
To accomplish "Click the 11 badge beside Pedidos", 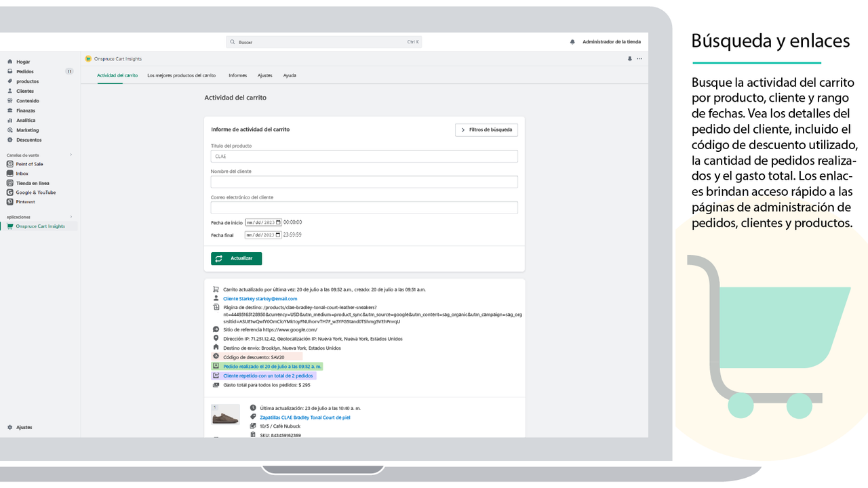I will (x=69, y=71).
